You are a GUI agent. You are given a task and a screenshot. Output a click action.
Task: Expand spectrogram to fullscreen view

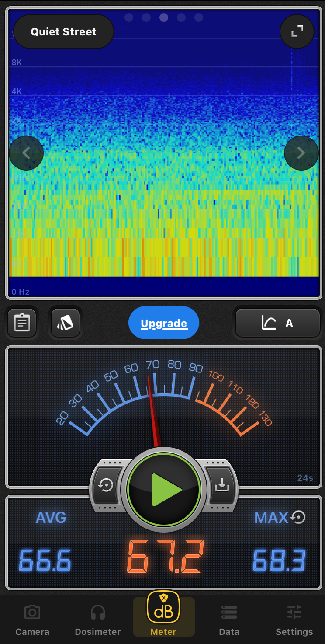coord(297,31)
